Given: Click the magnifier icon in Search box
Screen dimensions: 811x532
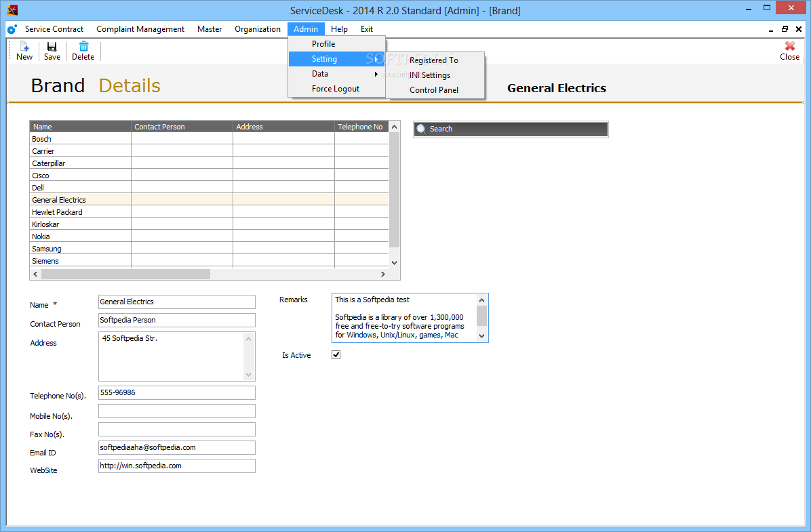Looking at the screenshot, I should tap(422, 129).
